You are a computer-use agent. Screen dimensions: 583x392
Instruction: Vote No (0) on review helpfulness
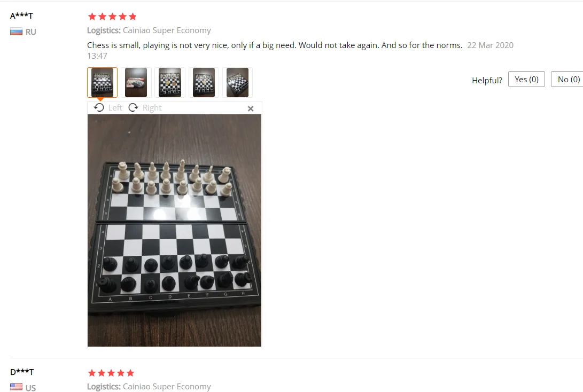click(568, 79)
